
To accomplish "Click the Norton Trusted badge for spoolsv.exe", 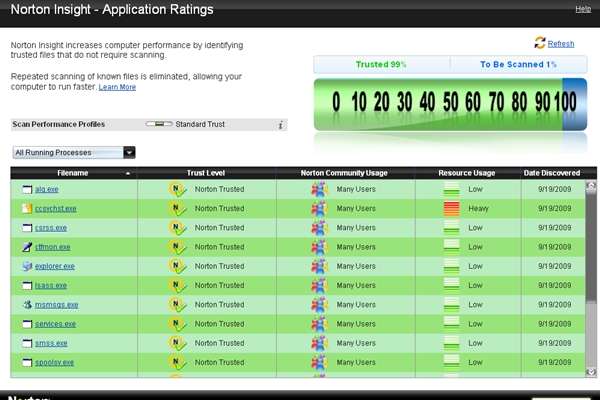I will (178, 362).
